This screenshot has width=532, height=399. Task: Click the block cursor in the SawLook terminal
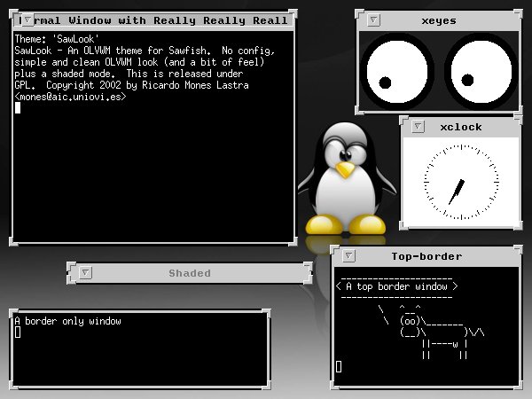tap(18, 108)
